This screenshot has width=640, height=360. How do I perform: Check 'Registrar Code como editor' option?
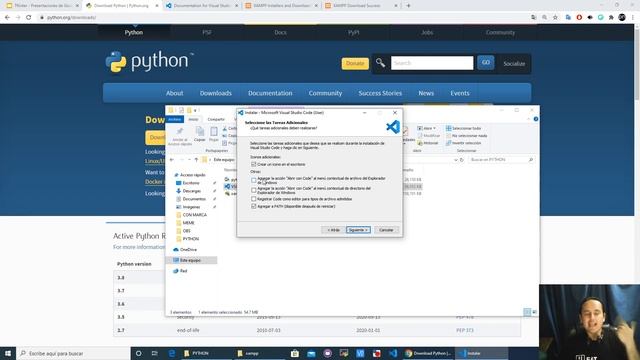[254, 199]
